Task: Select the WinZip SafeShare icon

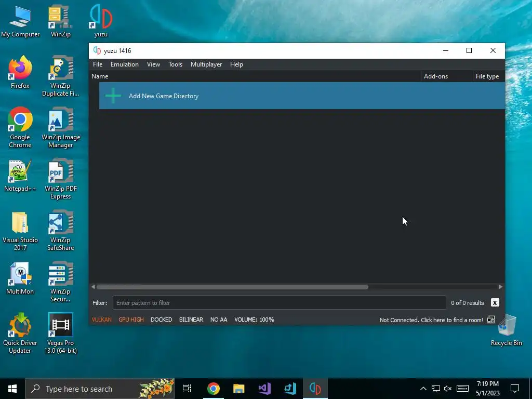Action: pyautogui.click(x=60, y=231)
